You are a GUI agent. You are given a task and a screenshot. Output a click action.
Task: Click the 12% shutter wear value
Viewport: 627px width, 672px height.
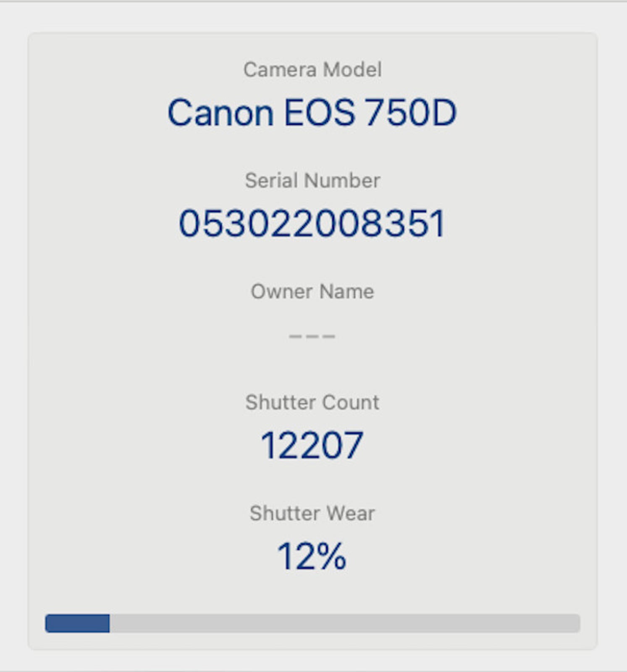(x=312, y=556)
